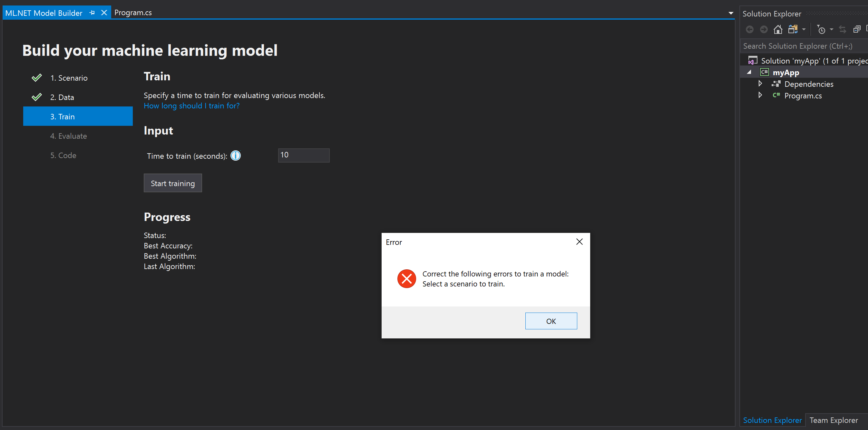
Task: Dismiss the error dialog with OK
Action: point(551,321)
